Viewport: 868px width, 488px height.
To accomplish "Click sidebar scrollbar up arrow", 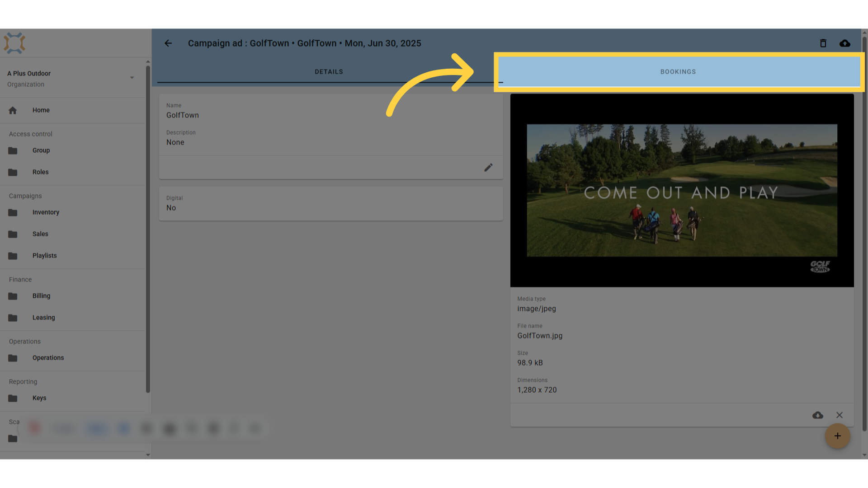I will coord(148,61).
